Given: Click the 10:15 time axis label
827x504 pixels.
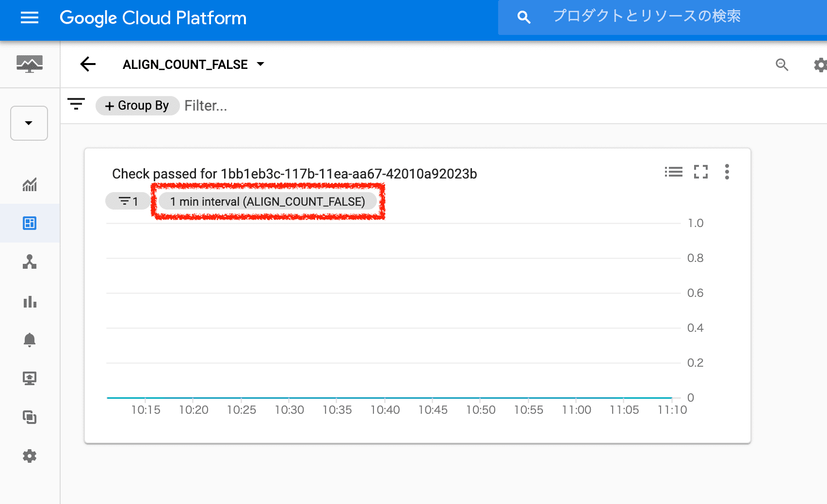Looking at the screenshot, I should 146,410.
